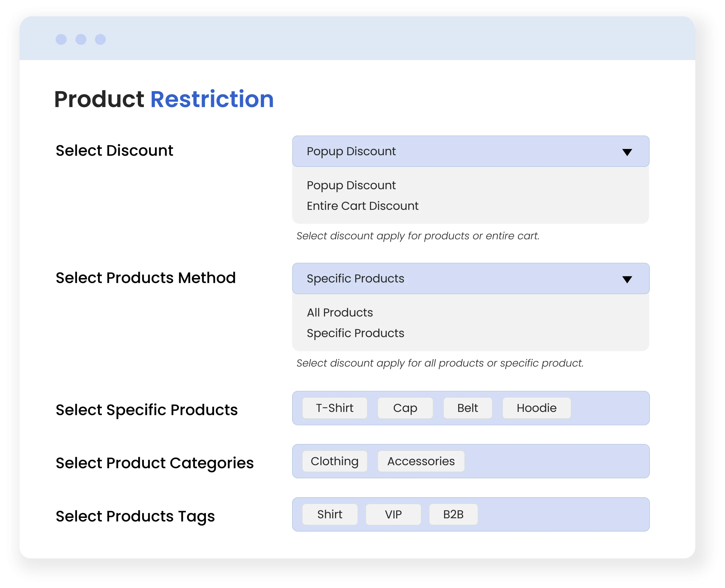Click the Clothing category chip
Image resolution: width=725 pixels, height=588 pixels.
point(334,461)
